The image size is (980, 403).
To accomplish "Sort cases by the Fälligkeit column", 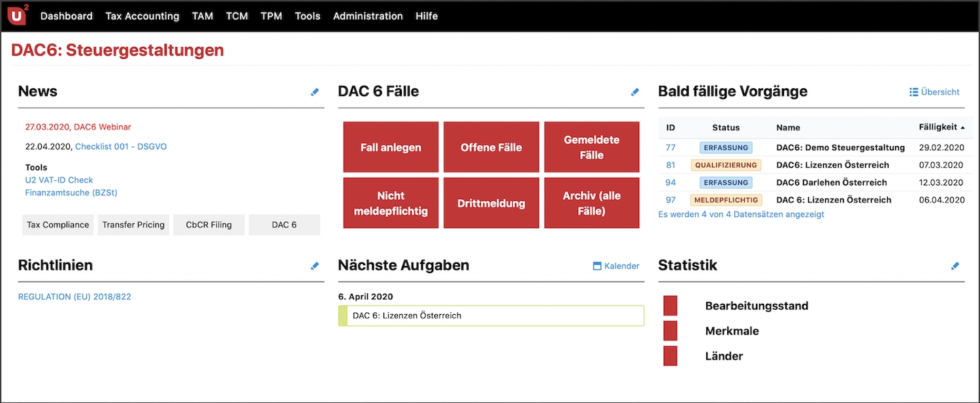I will (x=939, y=127).
